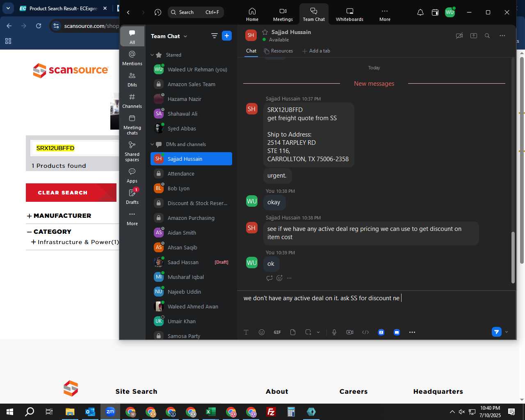525x420 pixels.
Task: Open chat list filter icon
Action: pyautogui.click(x=214, y=36)
